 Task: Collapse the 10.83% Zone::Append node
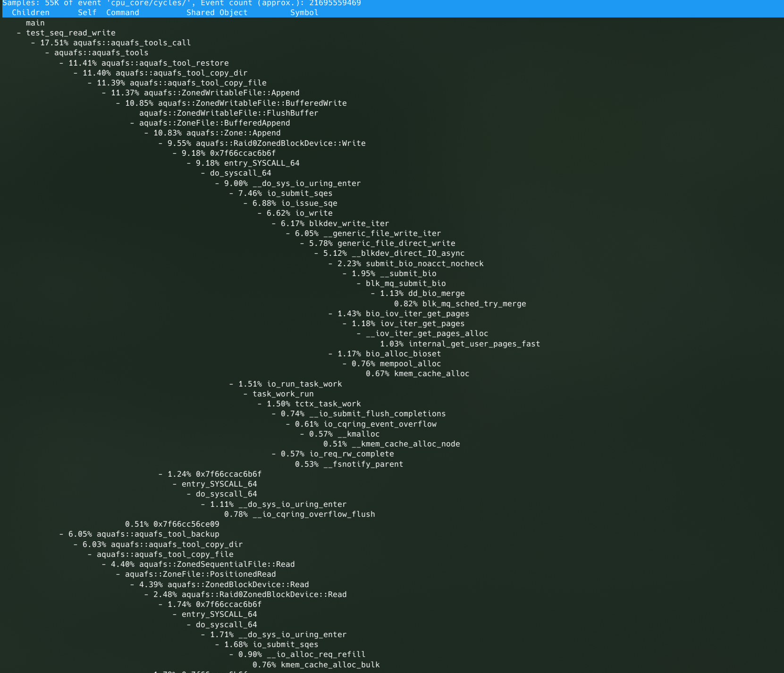pos(146,133)
